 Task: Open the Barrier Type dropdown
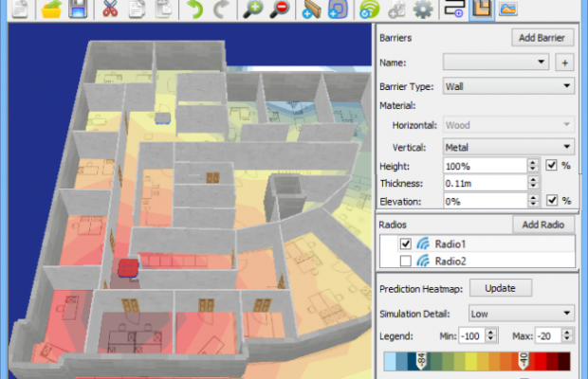click(508, 86)
